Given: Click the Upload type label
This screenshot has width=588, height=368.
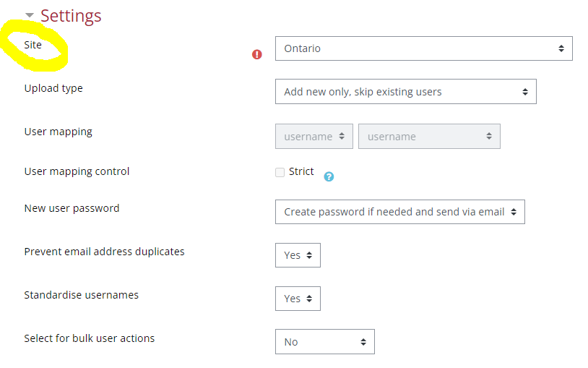Looking at the screenshot, I should click(53, 88).
